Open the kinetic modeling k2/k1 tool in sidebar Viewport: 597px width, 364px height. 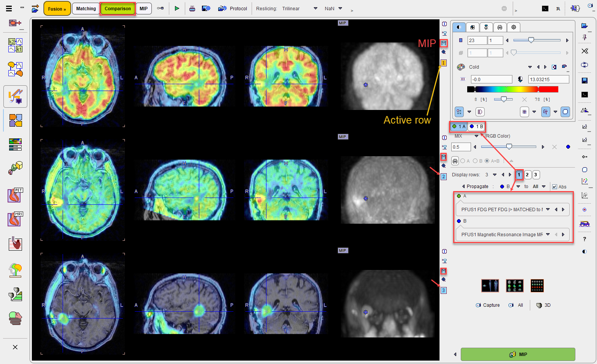pyautogui.click(x=16, y=45)
